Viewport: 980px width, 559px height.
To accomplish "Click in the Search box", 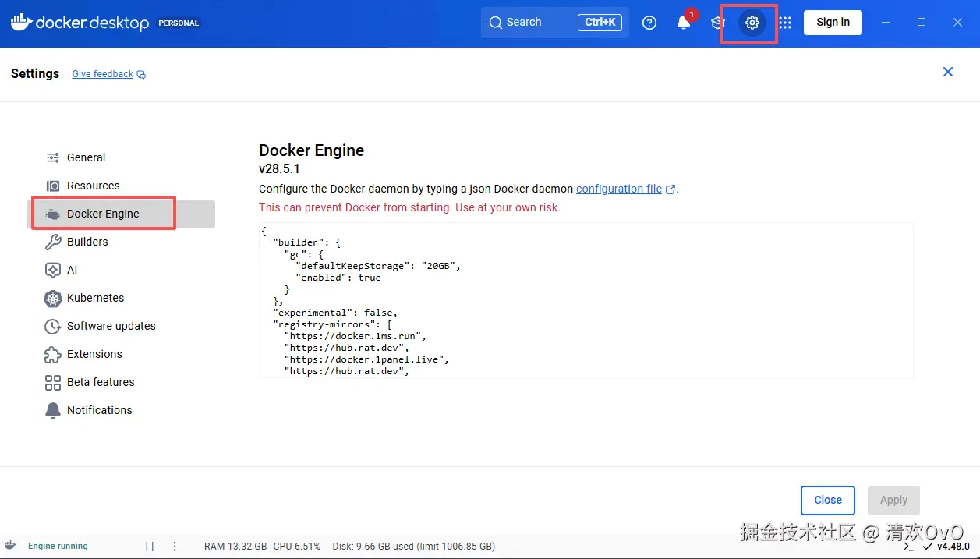I will click(538, 23).
